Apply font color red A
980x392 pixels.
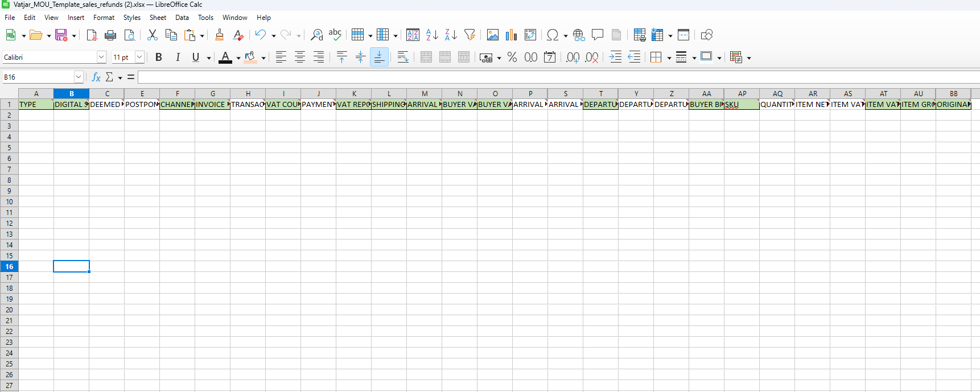(225, 57)
